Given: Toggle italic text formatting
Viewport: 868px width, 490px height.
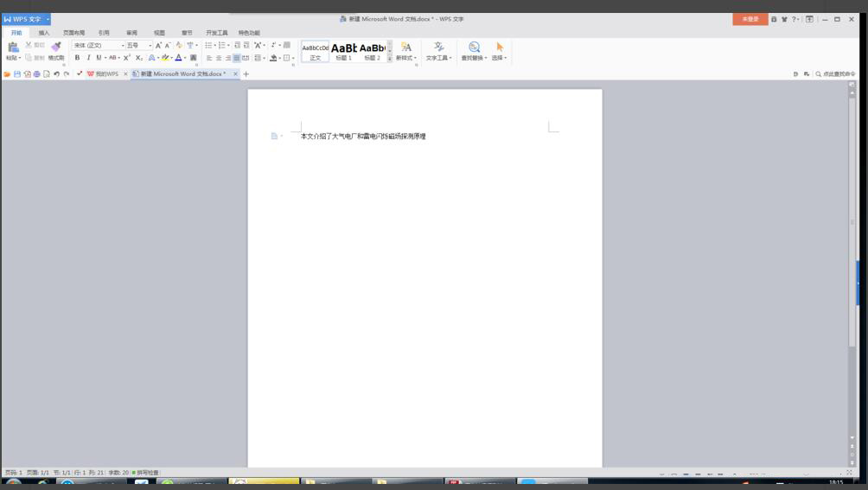Looking at the screenshot, I should (x=88, y=58).
